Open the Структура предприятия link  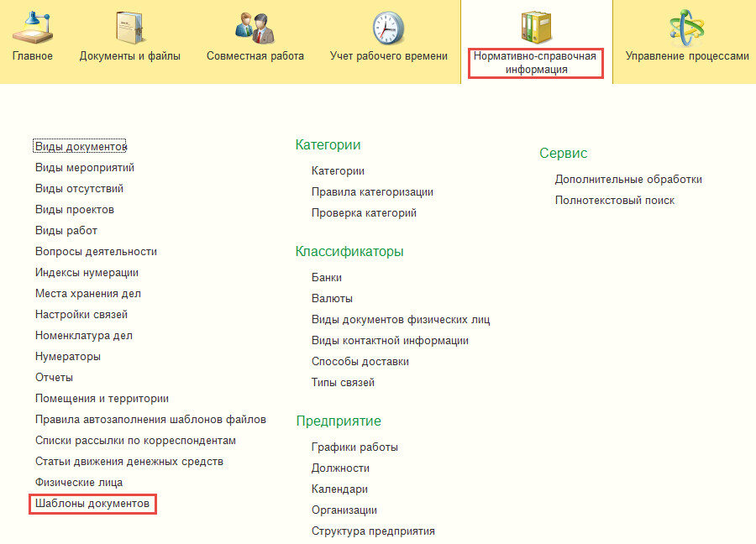click(373, 531)
